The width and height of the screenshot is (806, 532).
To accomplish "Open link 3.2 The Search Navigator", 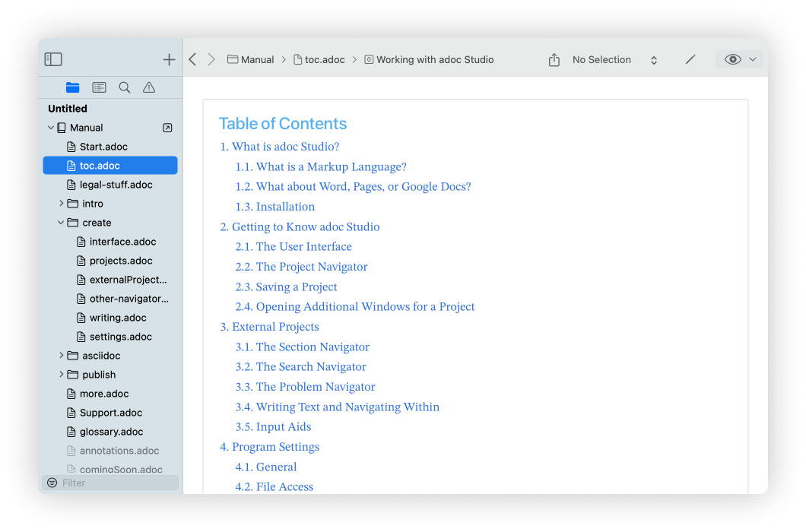I will 300,367.
